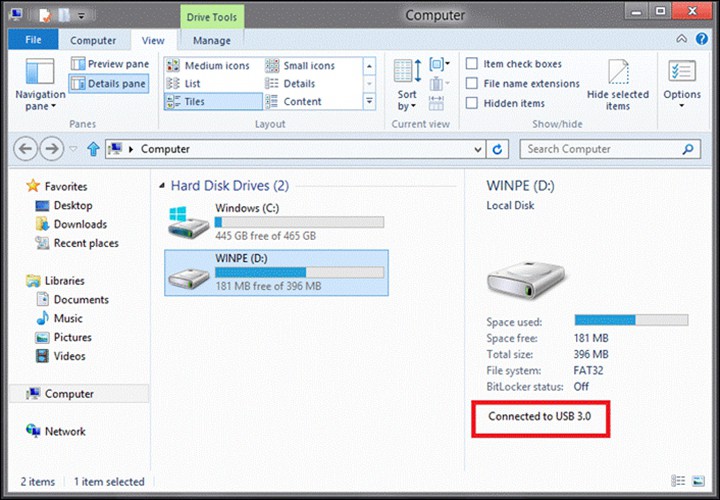Click the Up one level arrow

point(93,149)
